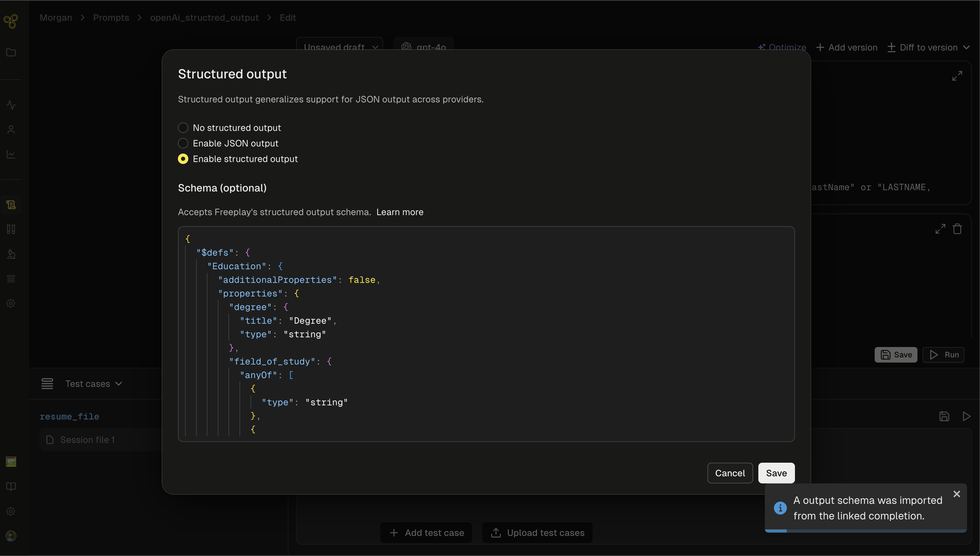This screenshot has width=980, height=556.
Task: Open the activity pulse icon in sidebar
Action: [11, 105]
